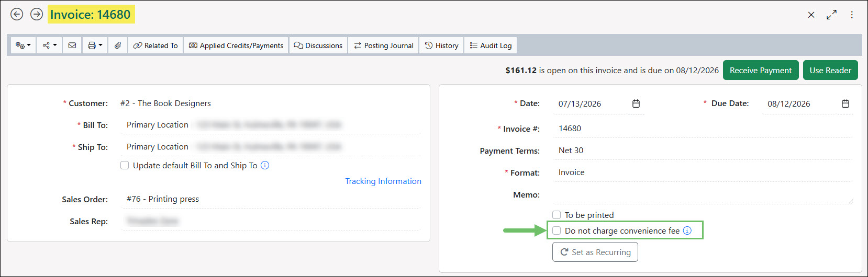Viewport: 868px width, 277px height.
Task: Click the Use Reader button
Action: [830, 70]
